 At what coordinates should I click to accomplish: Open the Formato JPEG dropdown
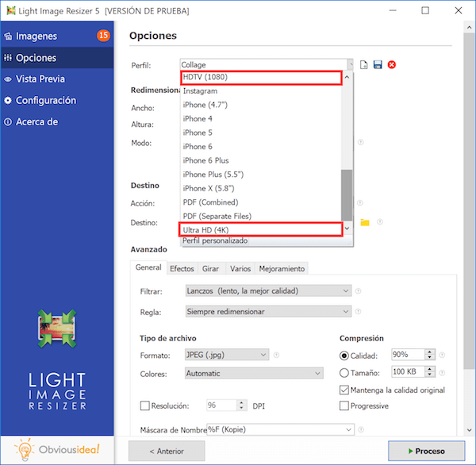227,355
